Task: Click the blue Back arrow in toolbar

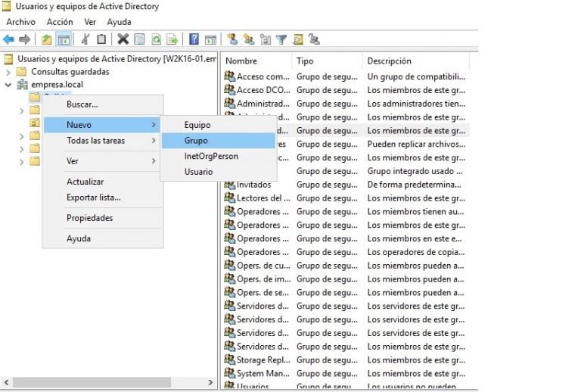Action: [x=9, y=39]
